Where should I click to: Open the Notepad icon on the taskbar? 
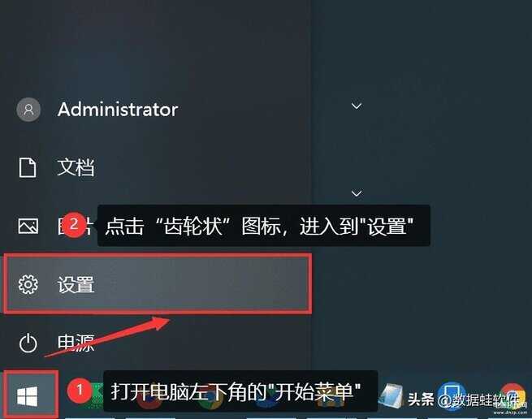(x=391, y=395)
